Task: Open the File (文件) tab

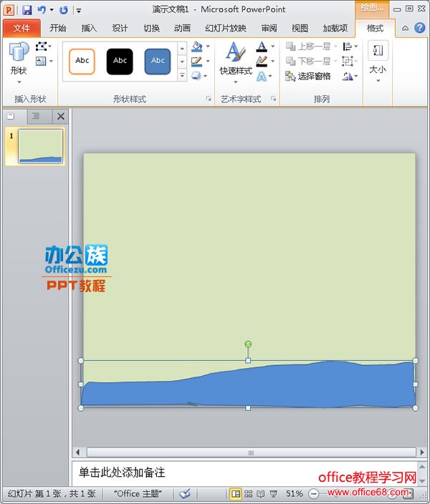Action: pos(21,29)
